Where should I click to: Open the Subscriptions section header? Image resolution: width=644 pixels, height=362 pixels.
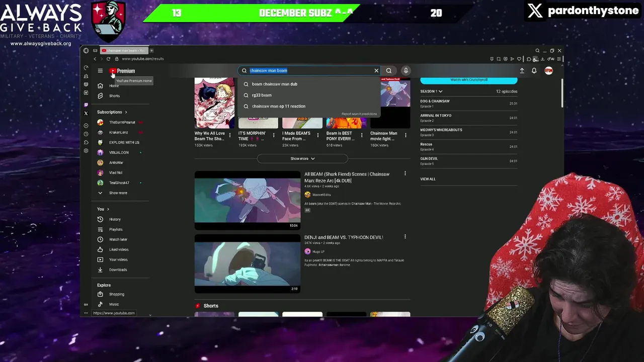(x=112, y=112)
